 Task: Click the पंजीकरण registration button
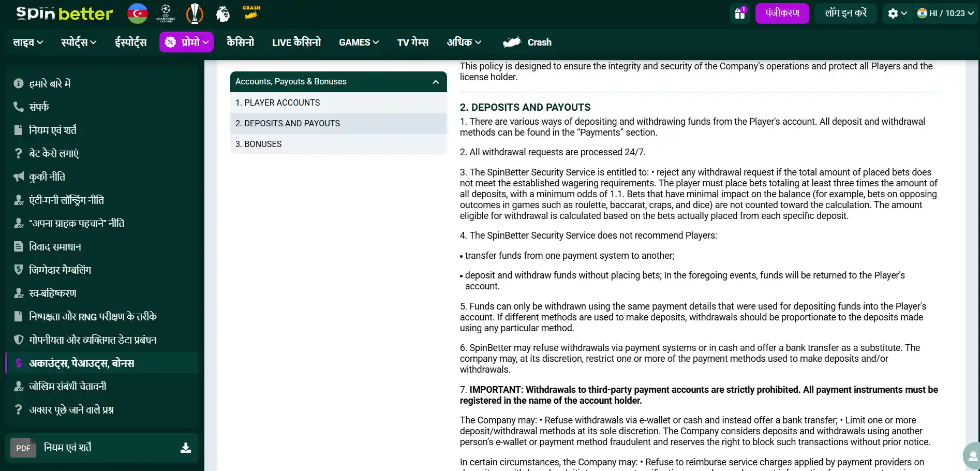[782, 13]
